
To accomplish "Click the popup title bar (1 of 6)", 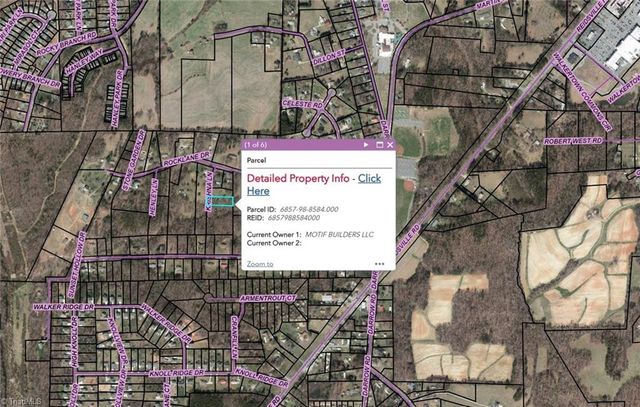I will [x=302, y=145].
